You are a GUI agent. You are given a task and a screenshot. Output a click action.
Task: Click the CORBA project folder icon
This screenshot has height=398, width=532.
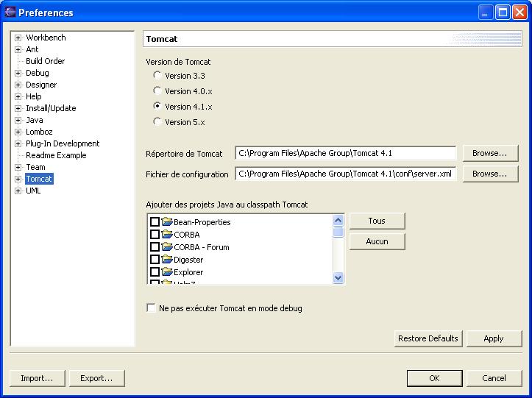point(166,235)
